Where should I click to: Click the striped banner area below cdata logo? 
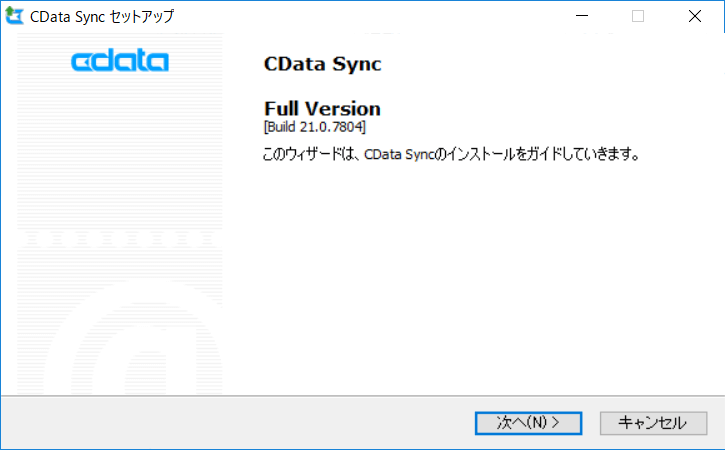pos(120,150)
